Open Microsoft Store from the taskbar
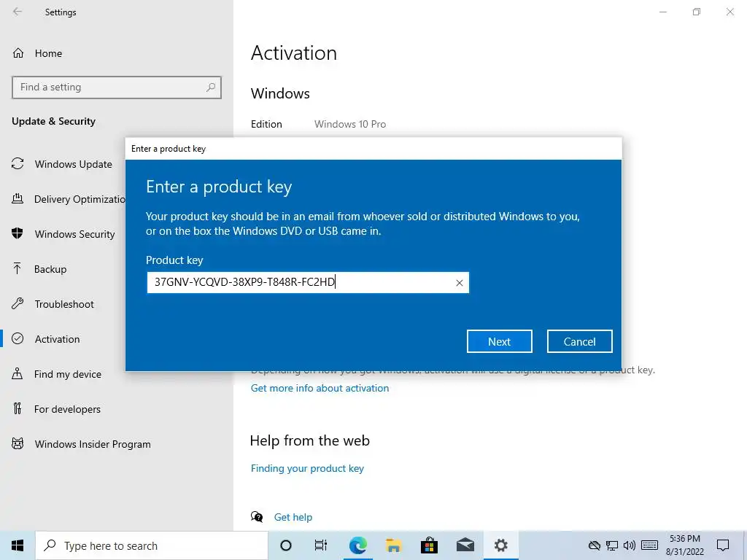 (x=429, y=545)
